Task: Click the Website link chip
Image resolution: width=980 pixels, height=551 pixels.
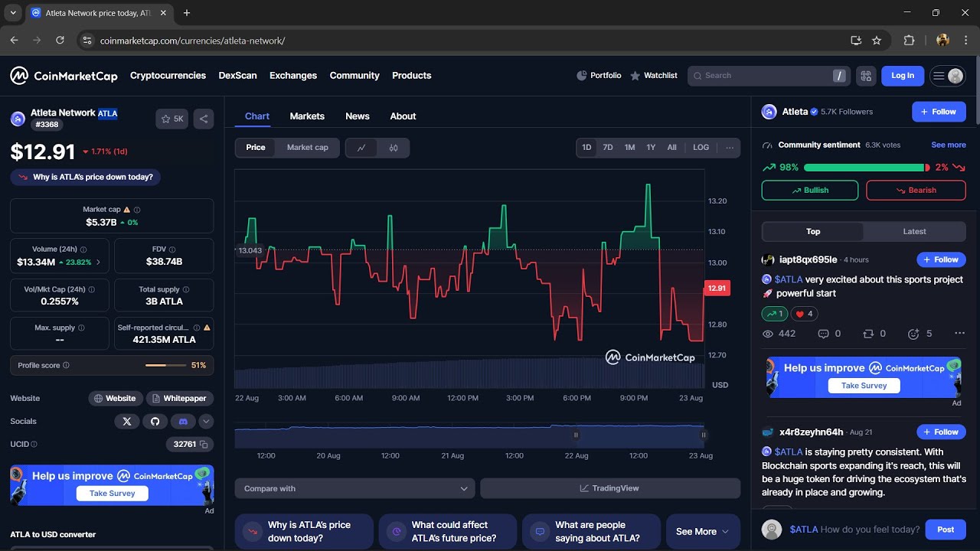Action: [x=115, y=399]
